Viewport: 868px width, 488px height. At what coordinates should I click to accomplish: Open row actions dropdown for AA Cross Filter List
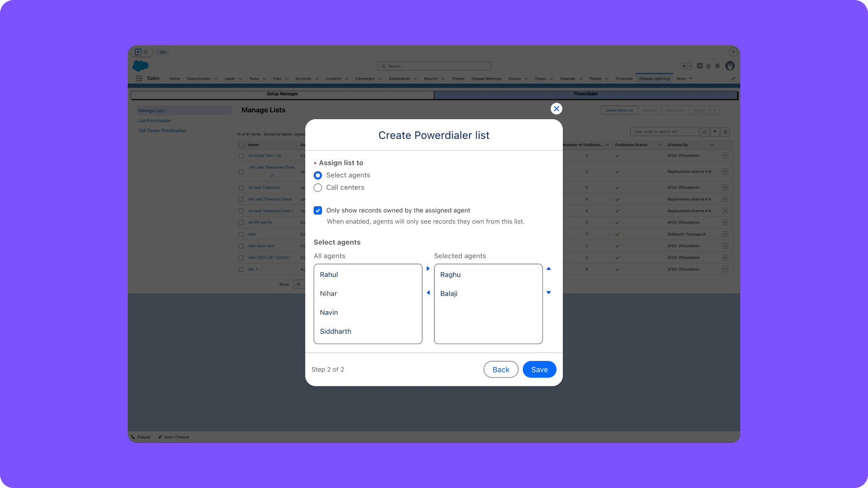coord(724,155)
